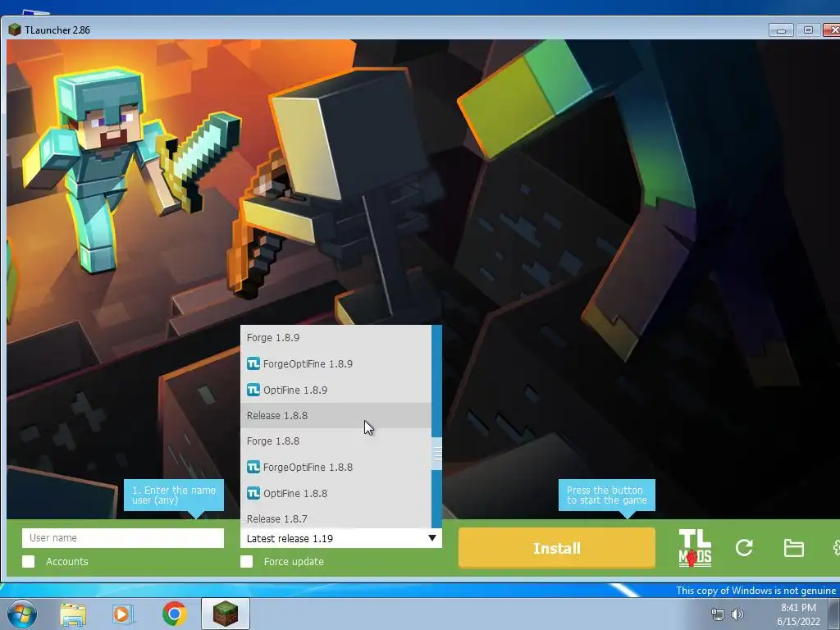Select the TLauncher Minecraft taskbar icon
Screen dimensions: 840x630
click(226, 614)
